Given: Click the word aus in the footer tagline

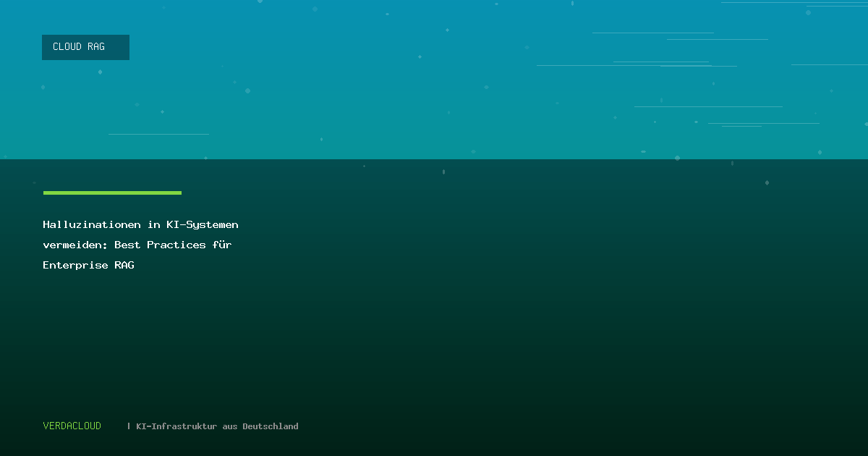Looking at the screenshot, I should coord(229,426).
